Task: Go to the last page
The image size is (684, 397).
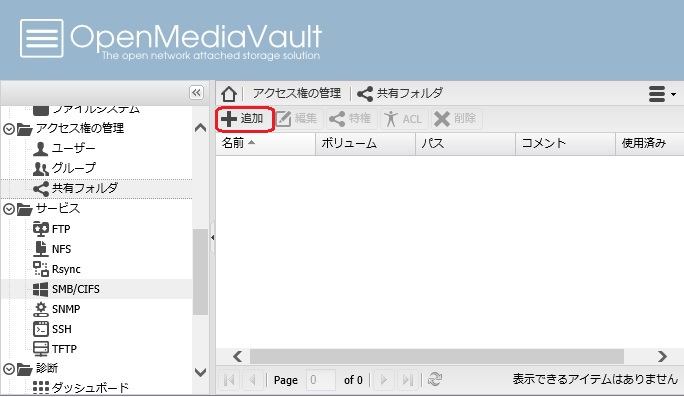Action: pyautogui.click(x=408, y=380)
